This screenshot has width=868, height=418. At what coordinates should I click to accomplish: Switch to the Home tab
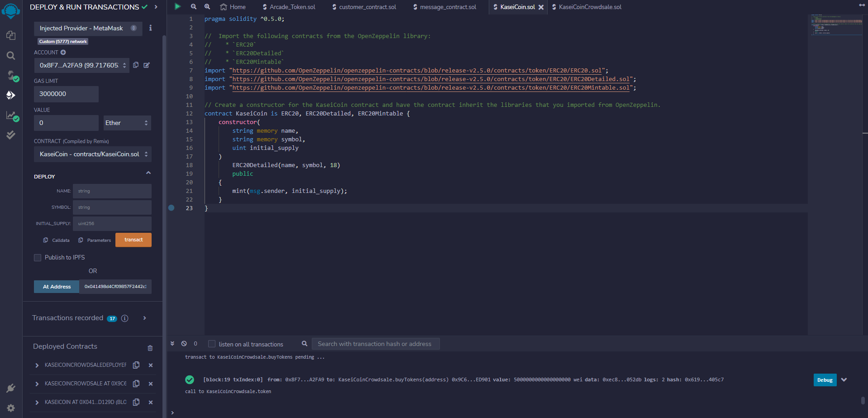pyautogui.click(x=233, y=7)
